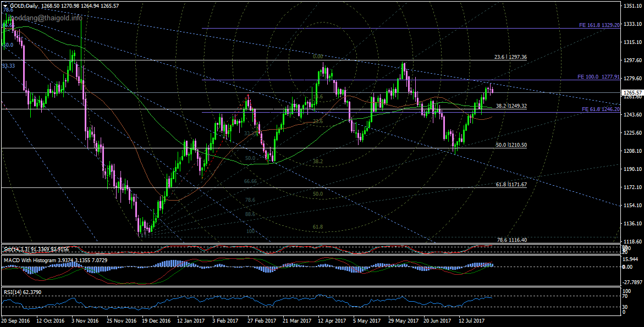Click the 19 Dec 2016 date label
Screen dimensions: 644x327
157,320
